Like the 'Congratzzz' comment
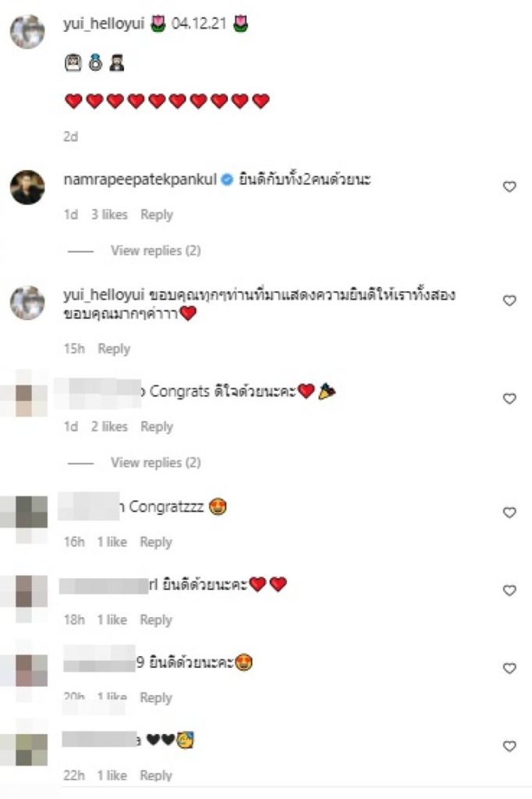The width and height of the screenshot is (532, 799). point(509,512)
